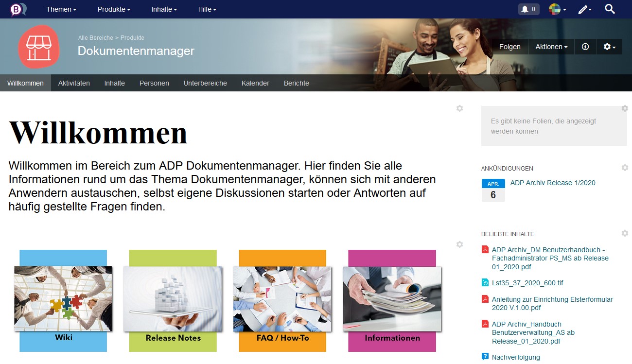Switch to the Aktivitäten tab

click(74, 83)
